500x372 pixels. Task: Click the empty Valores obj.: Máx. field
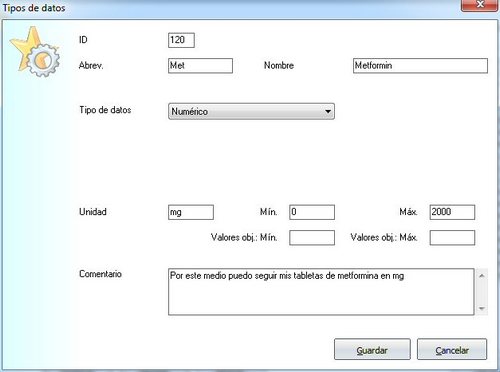click(x=452, y=238)
